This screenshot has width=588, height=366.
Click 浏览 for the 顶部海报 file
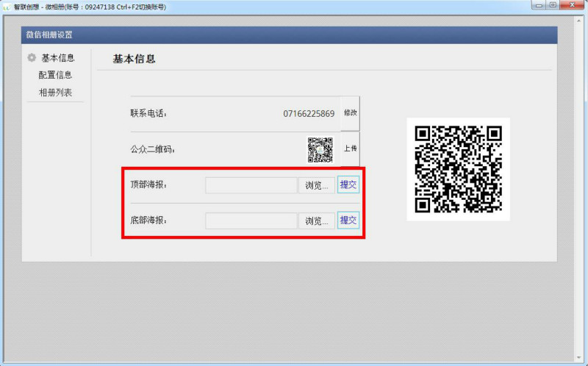(x=317, y=185)
